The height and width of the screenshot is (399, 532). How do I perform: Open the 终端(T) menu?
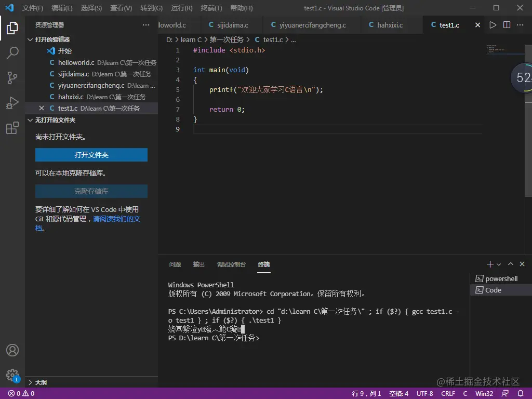coord(211,8)
